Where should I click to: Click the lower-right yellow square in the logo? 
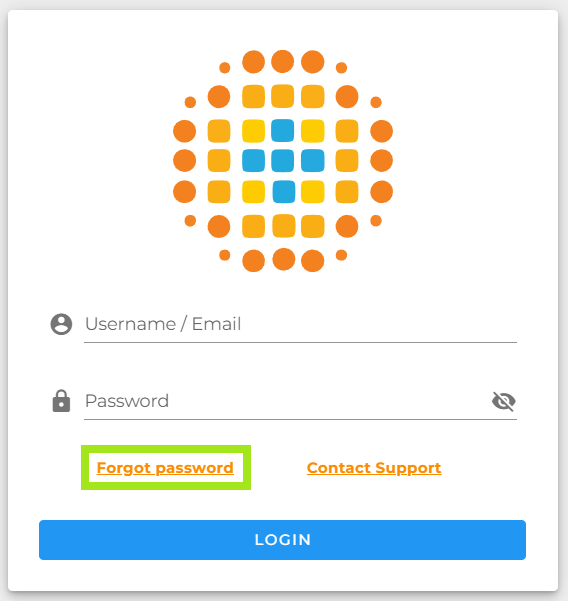(313, 191)
